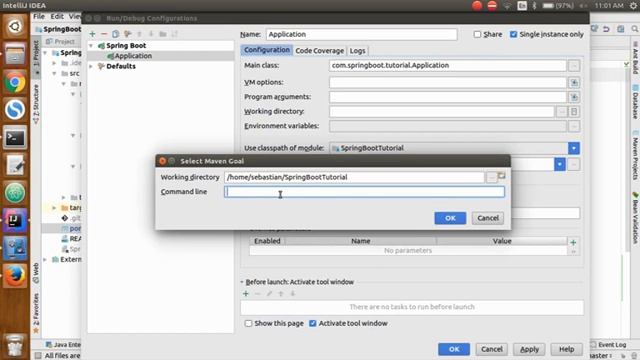Click the Main class field

tap(447, 65)
